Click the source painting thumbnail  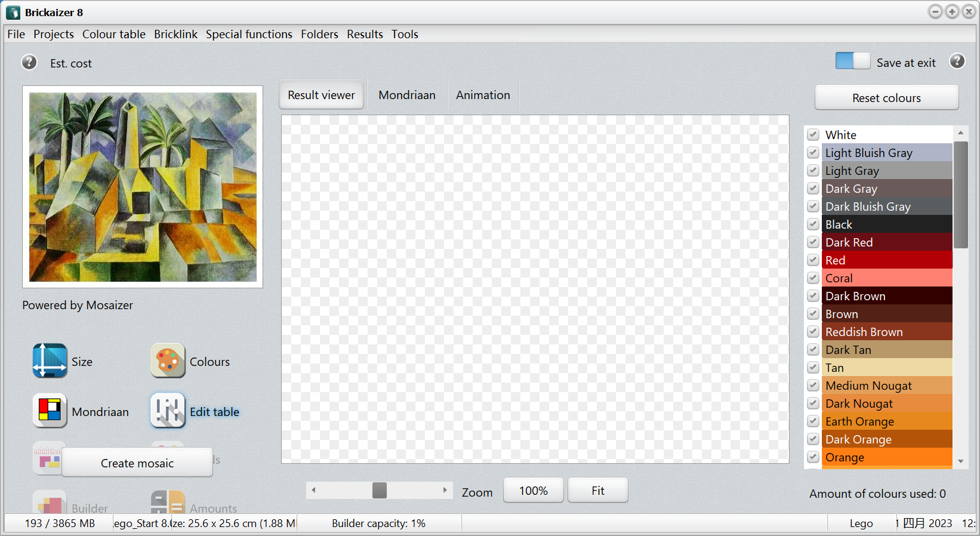point(143,187)
